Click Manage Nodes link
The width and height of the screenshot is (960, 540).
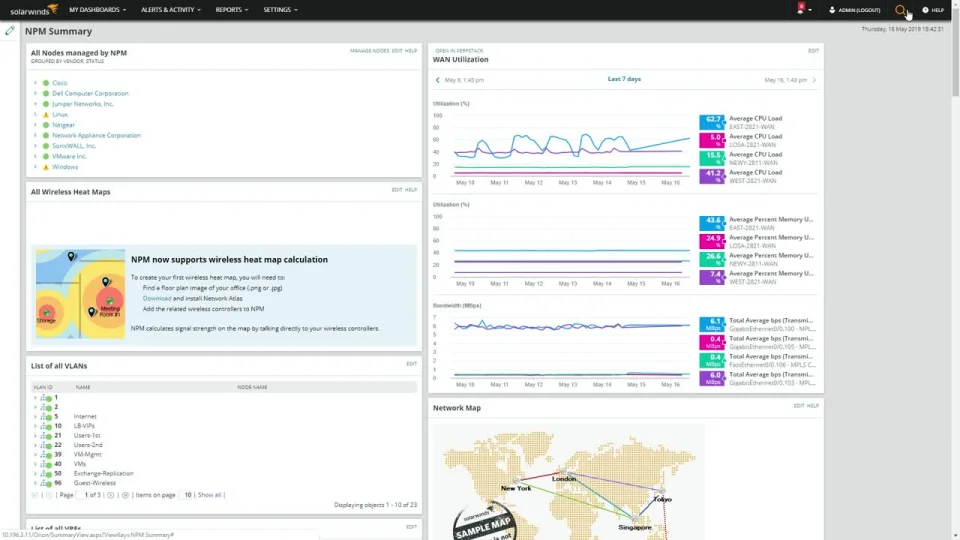tap(369, 51)
